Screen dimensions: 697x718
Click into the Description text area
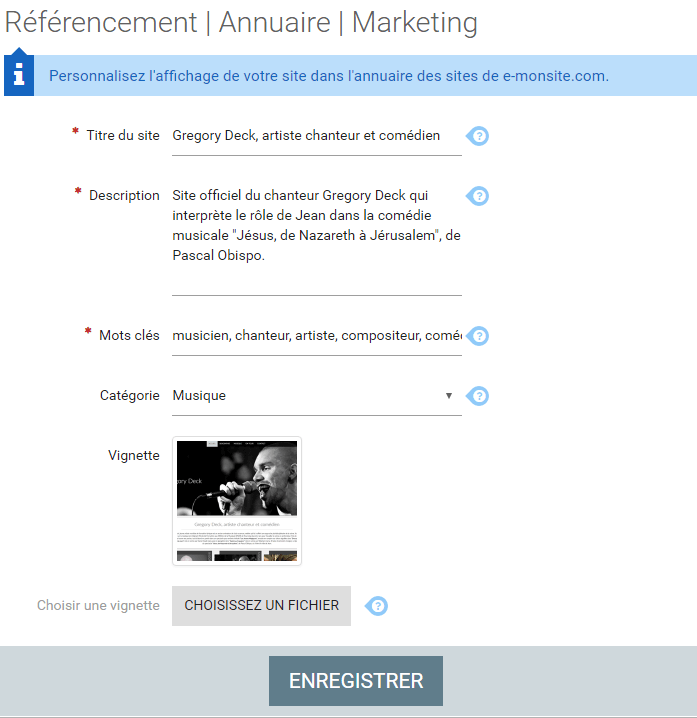click(x=316, y=236)
